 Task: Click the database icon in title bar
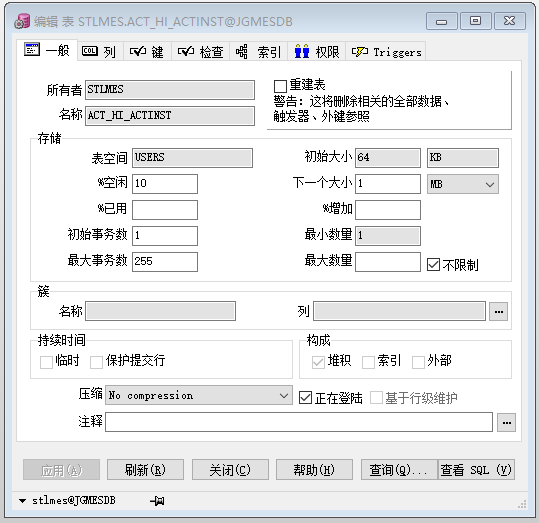[x=22, y=21]
